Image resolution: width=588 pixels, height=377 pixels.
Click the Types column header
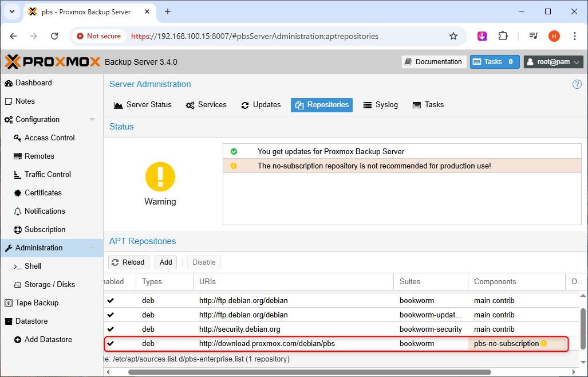click(165, 282)
